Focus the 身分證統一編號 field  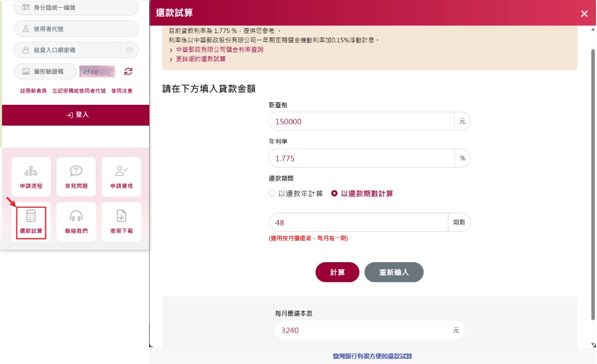76,7
